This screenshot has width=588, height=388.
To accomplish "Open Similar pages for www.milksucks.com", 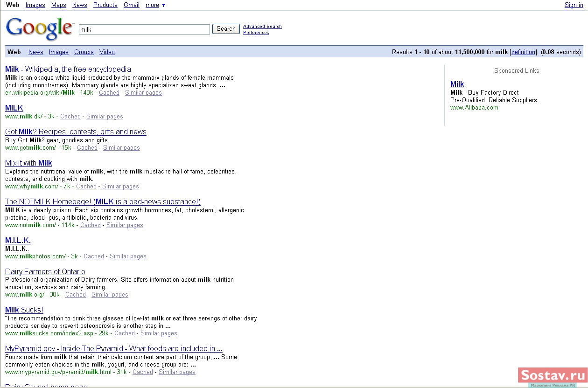I will tap(159, 333).
